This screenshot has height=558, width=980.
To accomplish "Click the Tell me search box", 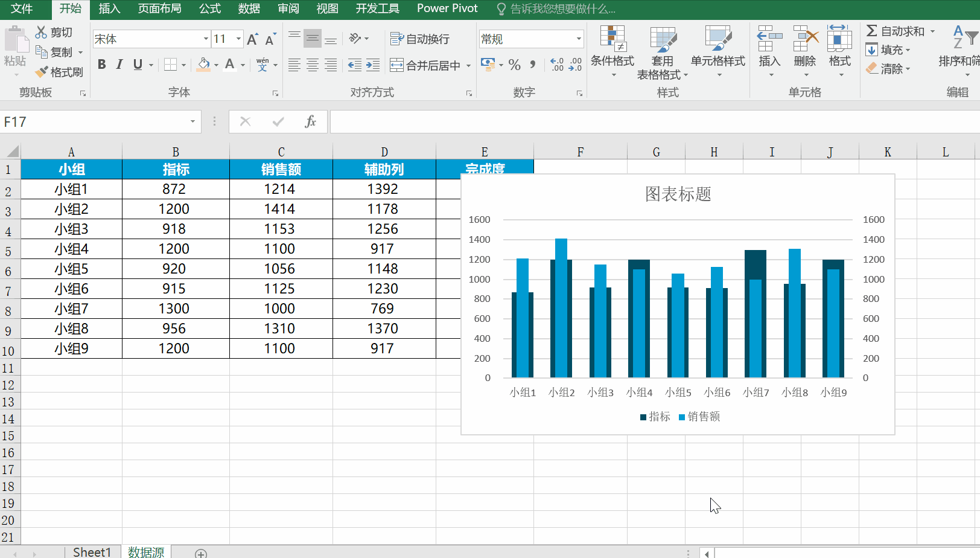I will [556, 9].
